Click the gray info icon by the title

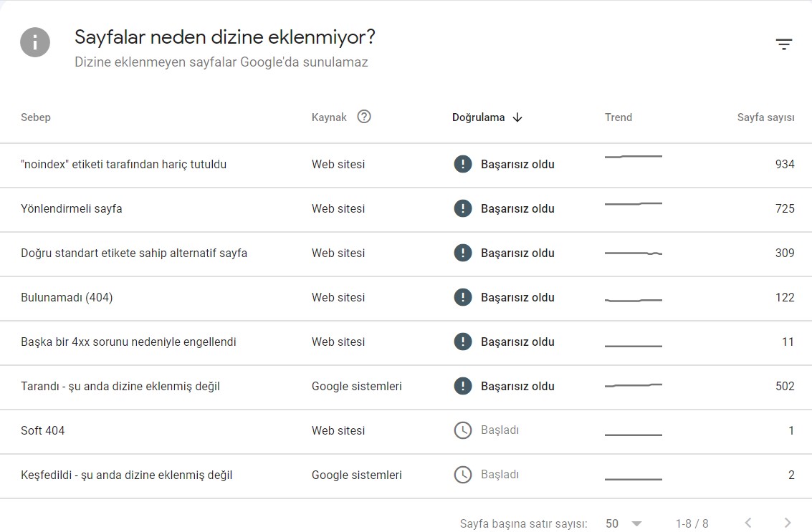[35, 42]
